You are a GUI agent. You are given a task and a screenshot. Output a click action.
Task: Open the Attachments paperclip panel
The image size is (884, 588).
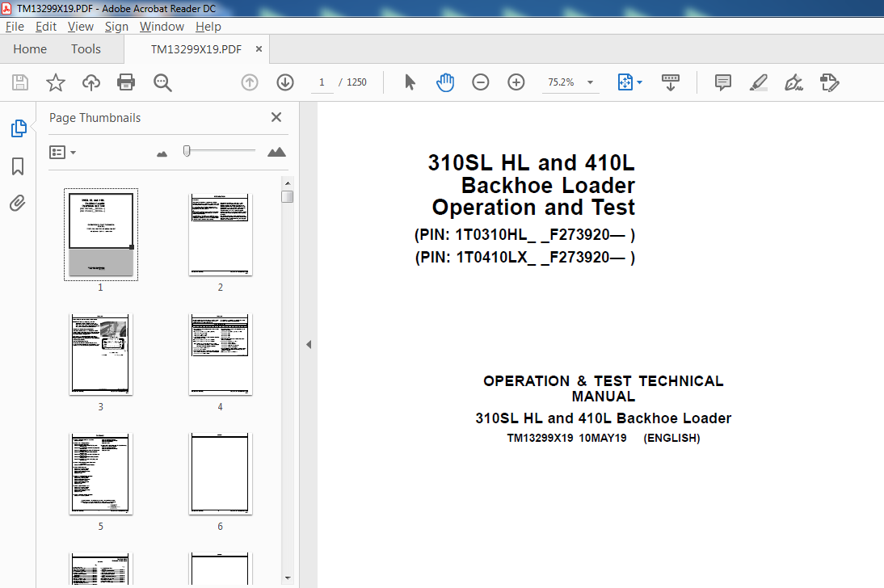[18, 203]
